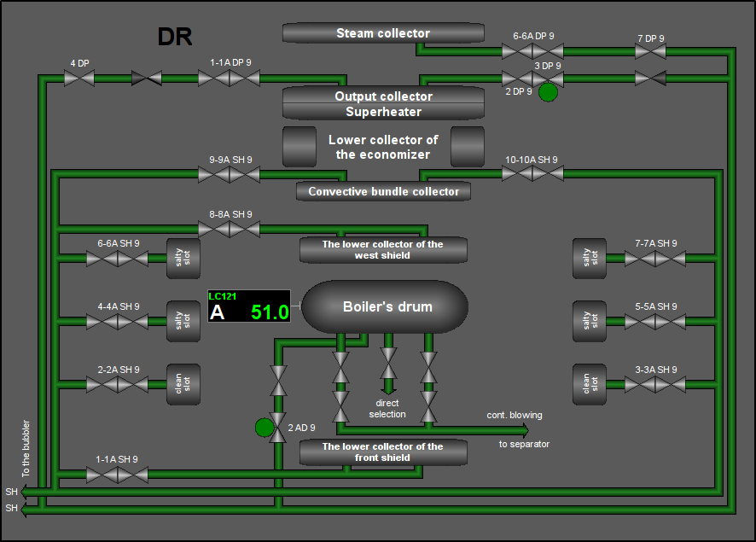Click the 6-6A DP 9 double valve
The height and width of the screenshot is (542, 756).
[x=532, y=51]
